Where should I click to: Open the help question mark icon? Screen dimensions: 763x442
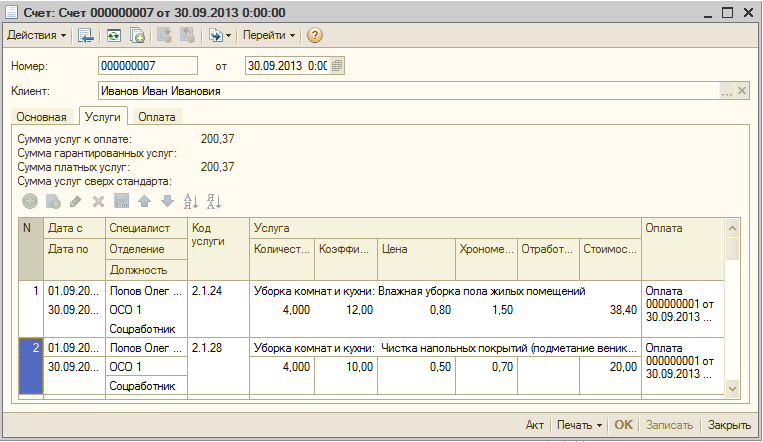coord(315,36)
